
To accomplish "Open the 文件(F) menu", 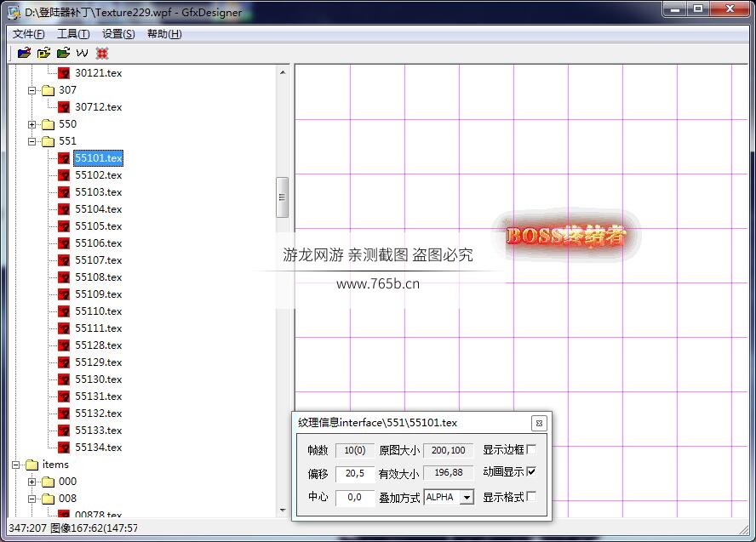I will point(28,34).
